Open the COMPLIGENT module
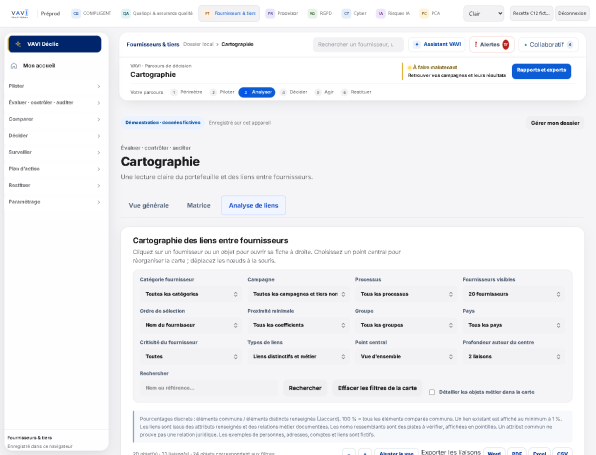Image resolution: width=596 pixels, height=455 pixels. 91,13
